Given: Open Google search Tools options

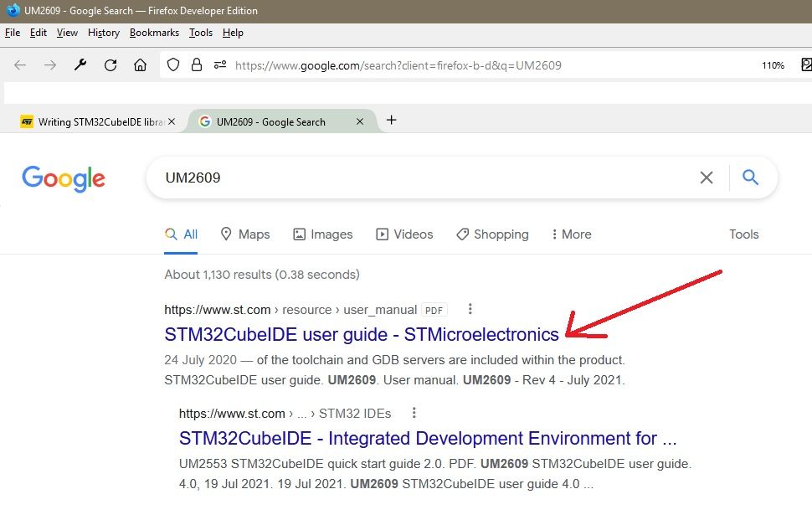Looking at the screenshot, I should (744, 234).
